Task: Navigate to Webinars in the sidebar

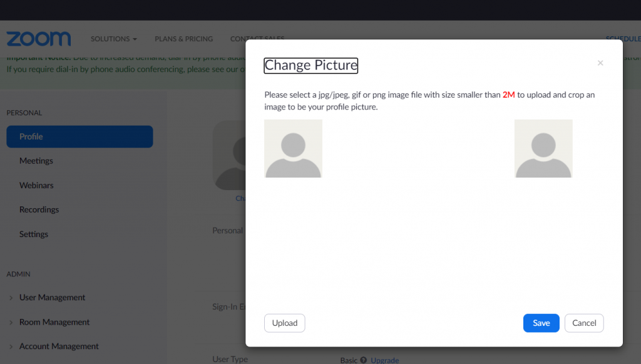Action: pos(36,185)
